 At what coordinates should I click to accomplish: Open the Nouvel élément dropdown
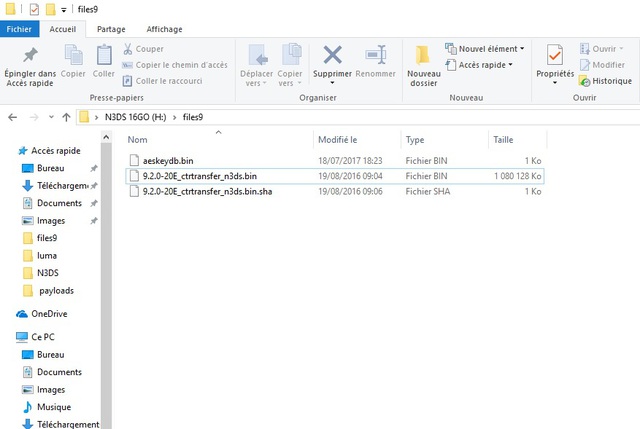487,48
